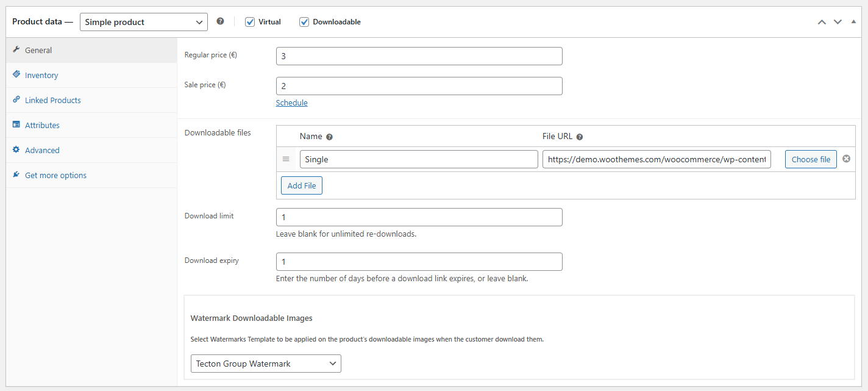Open the Simple product type dropdown
868x391 pixels.
click(x=144, y=22)
